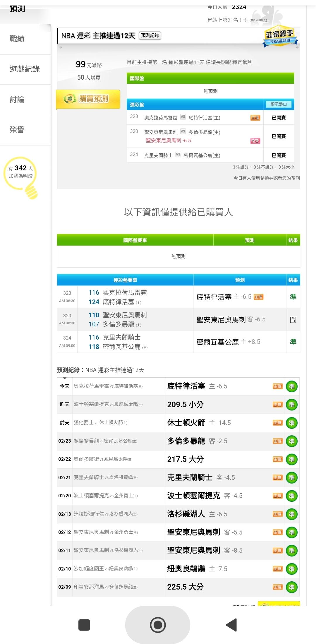Click 免費 tag on 聖安東尼奧馬刺 -6.5 pick
The width and height of the screenshot is (316, 644).
click(255, 141)
